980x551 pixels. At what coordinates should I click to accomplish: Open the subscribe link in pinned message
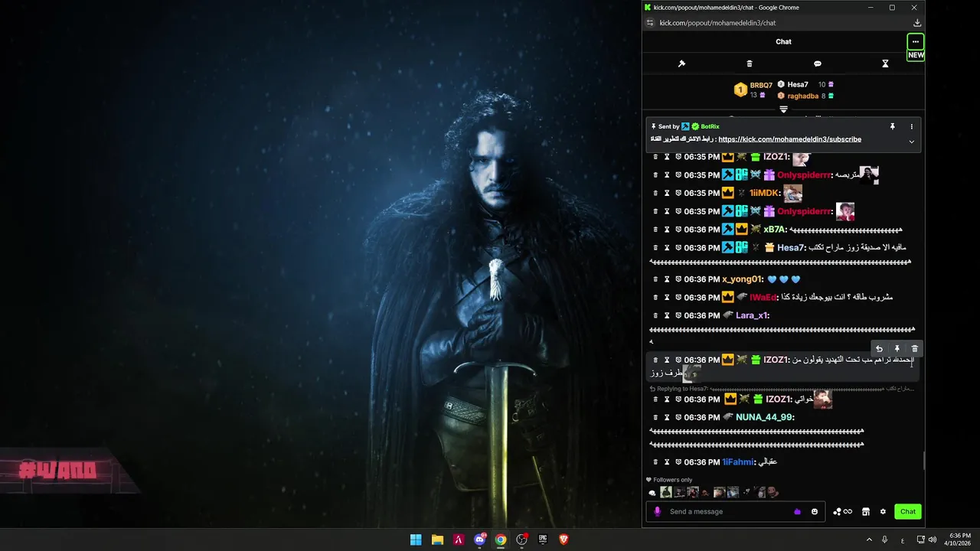[x=789, y=139]
